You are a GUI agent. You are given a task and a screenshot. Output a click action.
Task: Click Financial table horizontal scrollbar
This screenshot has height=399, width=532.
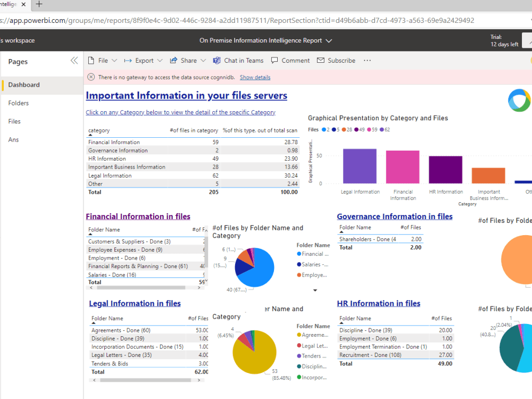pos(141,288)
